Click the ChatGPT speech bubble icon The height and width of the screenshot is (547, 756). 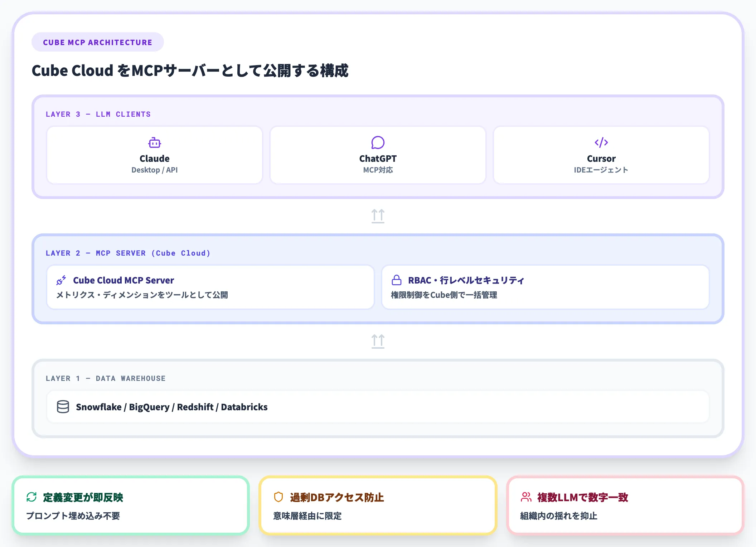click(378, 142)
